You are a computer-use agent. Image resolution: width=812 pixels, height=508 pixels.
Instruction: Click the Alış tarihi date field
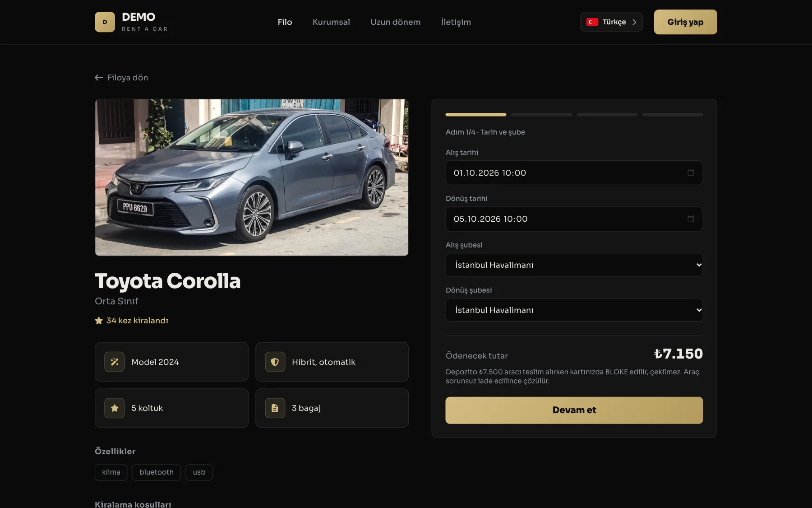click(574, 173)
